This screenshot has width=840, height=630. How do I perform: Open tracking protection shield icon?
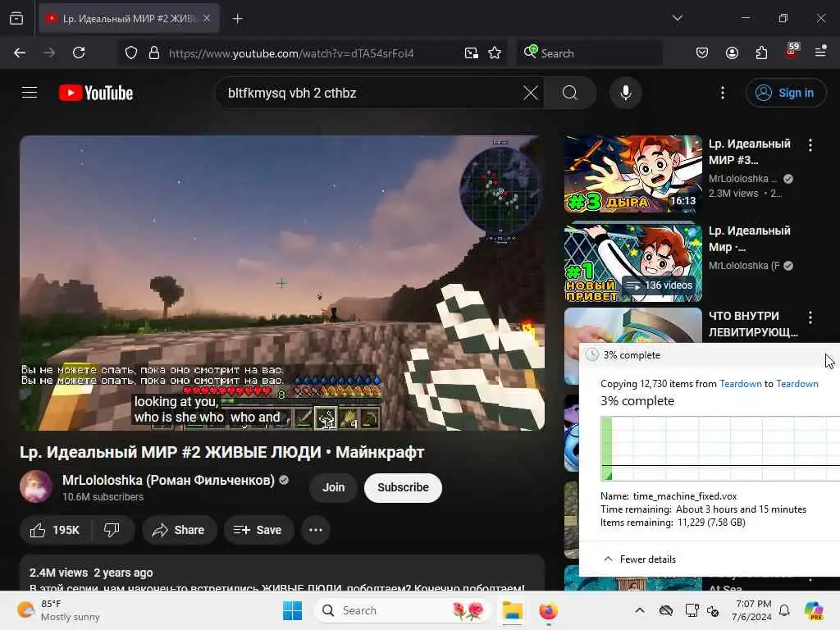(131, 53)
